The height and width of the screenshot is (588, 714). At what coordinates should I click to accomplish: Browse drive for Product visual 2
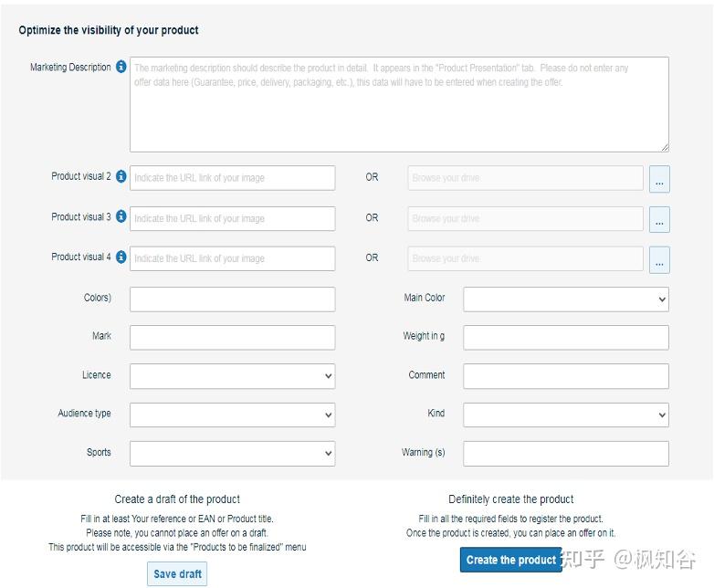(x=659, y=180)
